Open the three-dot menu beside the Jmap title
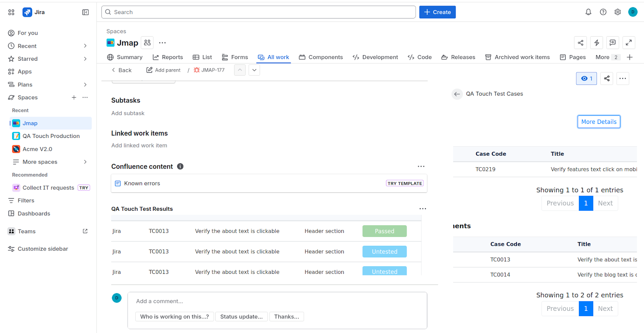 pyautogui.click(x=162, y=43)
